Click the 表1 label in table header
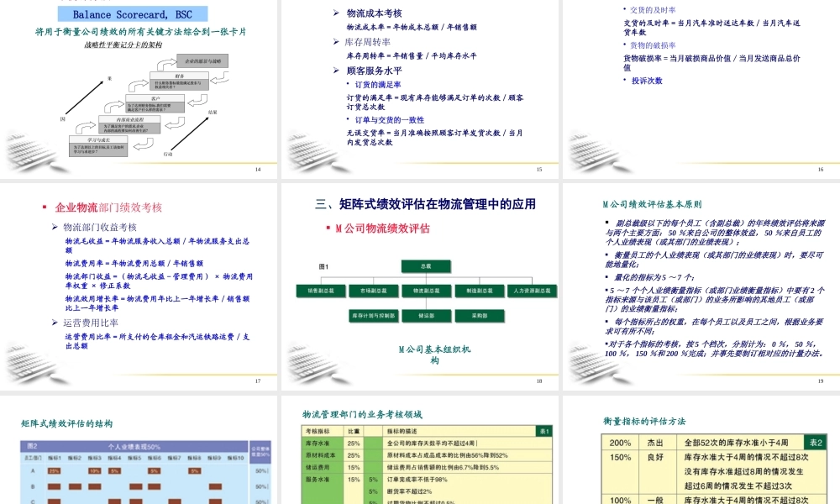 (543, 432)
